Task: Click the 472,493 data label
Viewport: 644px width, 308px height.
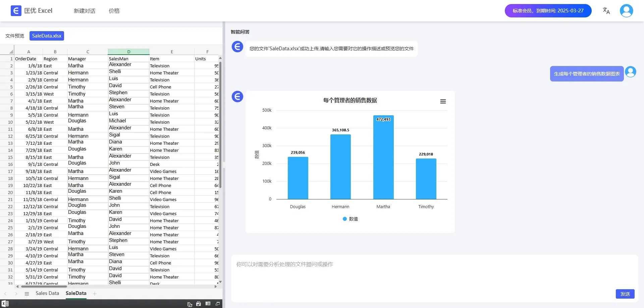Action: click(x=383, y=119)
